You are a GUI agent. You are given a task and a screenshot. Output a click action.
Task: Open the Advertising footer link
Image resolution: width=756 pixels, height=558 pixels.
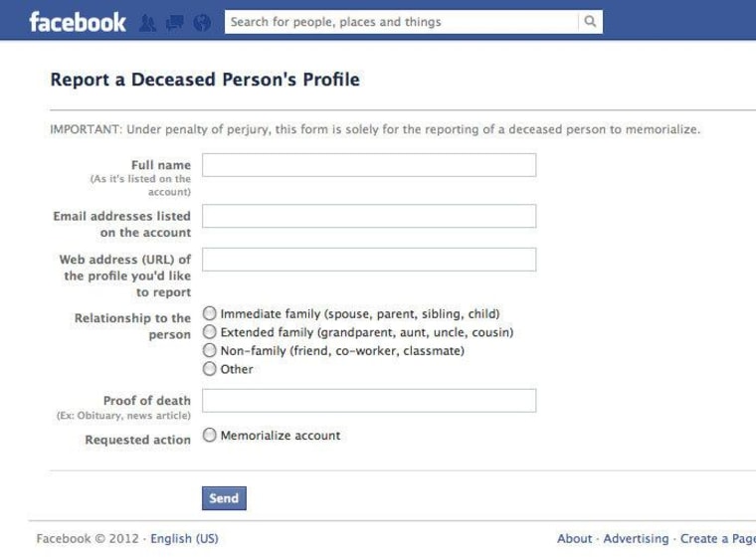[x=636, y=538]
